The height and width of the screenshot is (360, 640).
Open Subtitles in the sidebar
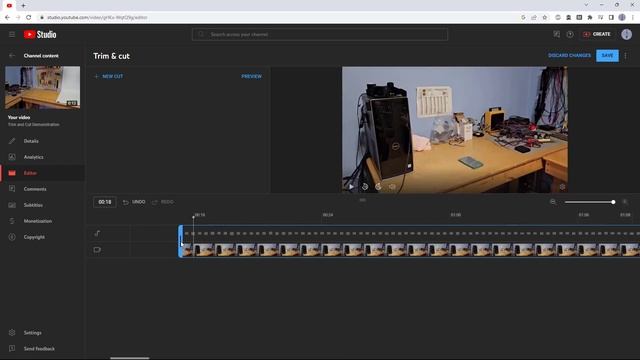pos(33,205)
